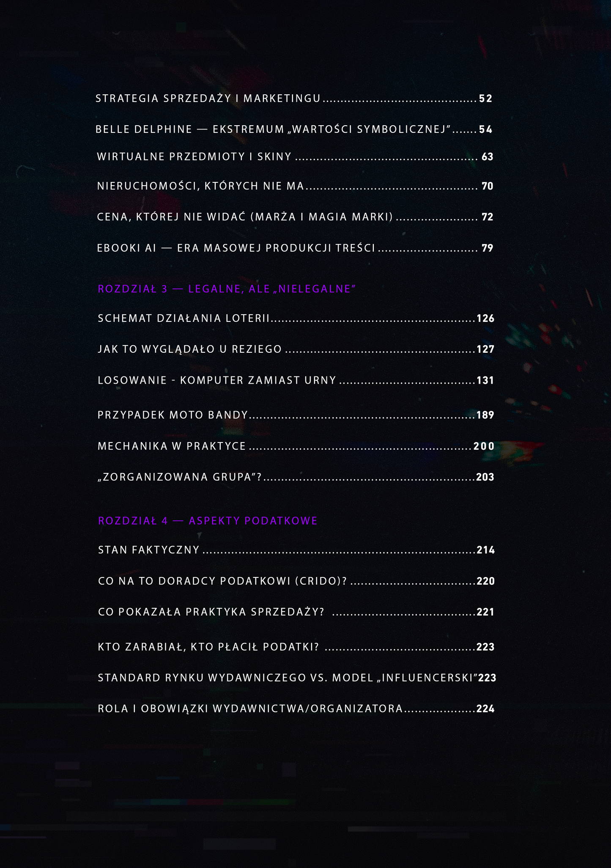This screenshot has height=868, width=611.
Task: Open 'Losowanie - komputer zamiast urny'
Action: [x=296, y=380]
